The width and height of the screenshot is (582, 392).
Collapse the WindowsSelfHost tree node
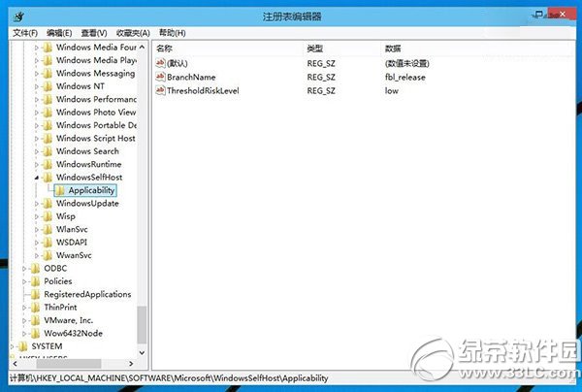[37, 178]
